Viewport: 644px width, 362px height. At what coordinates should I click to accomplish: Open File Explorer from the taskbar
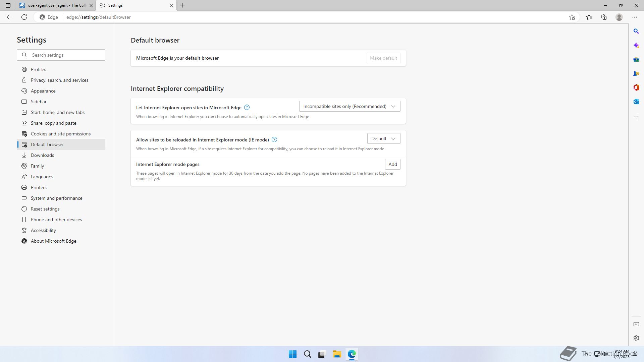[x=337, y=354]
